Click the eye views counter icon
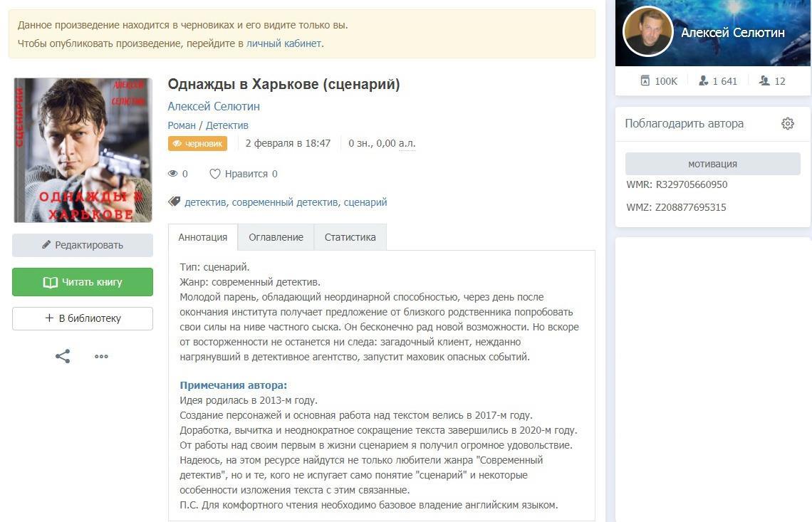This screenshot has height=522, width=812. coord(172,174)
